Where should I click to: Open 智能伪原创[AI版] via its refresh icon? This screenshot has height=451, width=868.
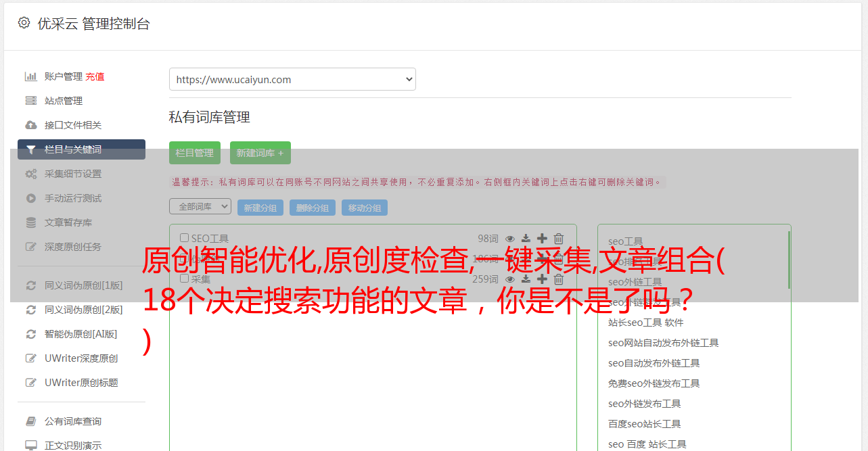click(31, 334)
